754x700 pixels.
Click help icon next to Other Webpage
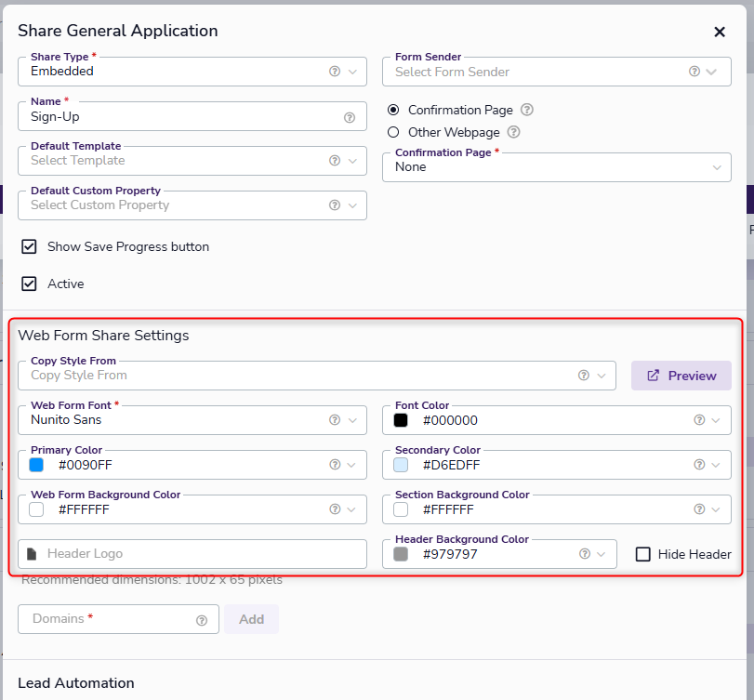[x=513, y=132]
